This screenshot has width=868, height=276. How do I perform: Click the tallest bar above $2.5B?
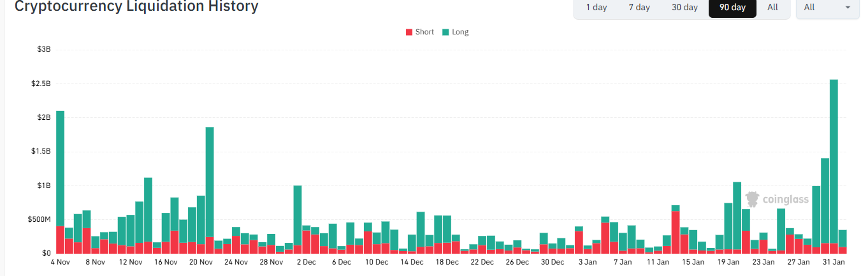pyautogui.click(x=834, y=166)
